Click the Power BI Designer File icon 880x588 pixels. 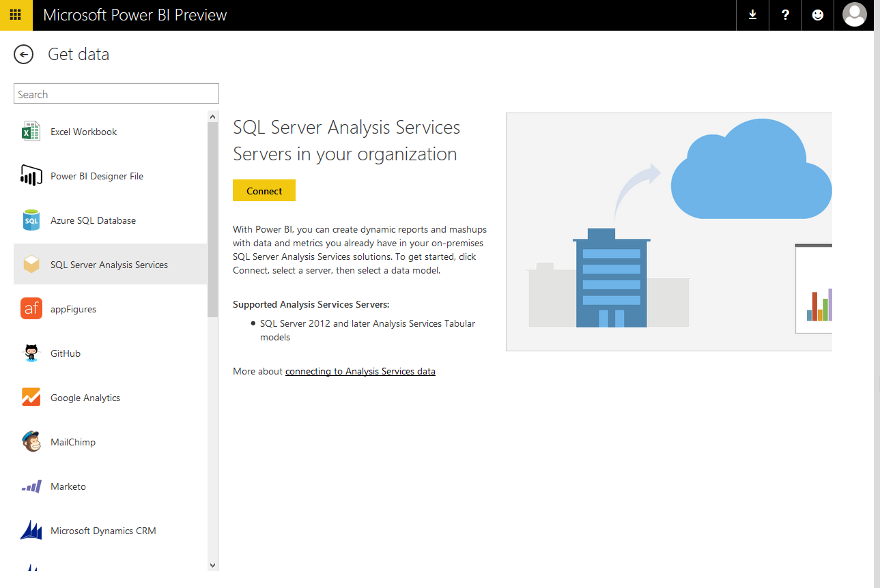(31, 176)
